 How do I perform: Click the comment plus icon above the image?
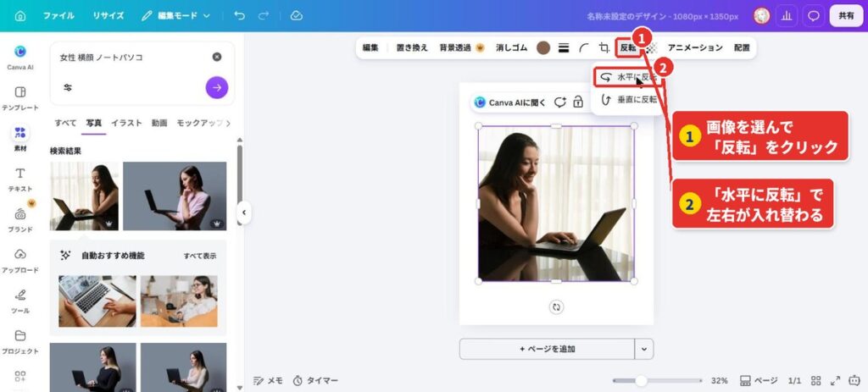point(559,102)
